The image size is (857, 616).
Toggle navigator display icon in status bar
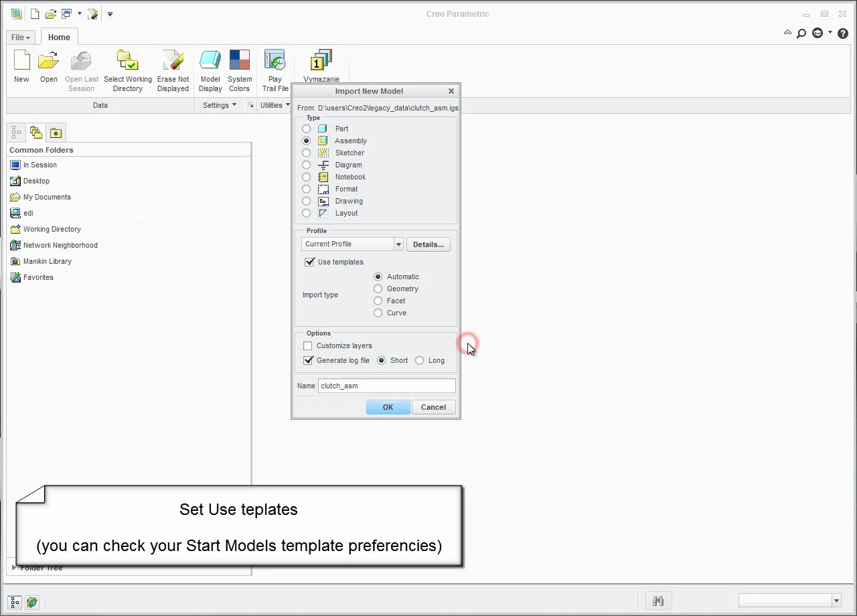pyautogui.click(x=15, y=602)
